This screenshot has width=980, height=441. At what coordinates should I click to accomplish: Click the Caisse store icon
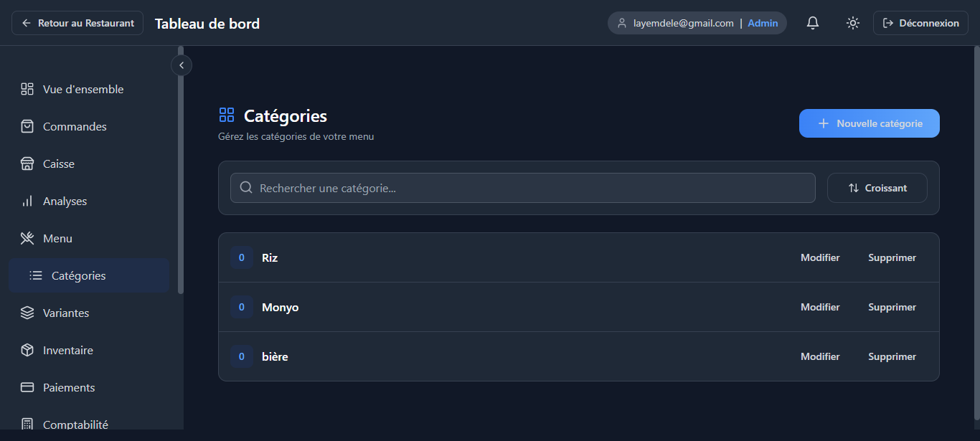27,163
